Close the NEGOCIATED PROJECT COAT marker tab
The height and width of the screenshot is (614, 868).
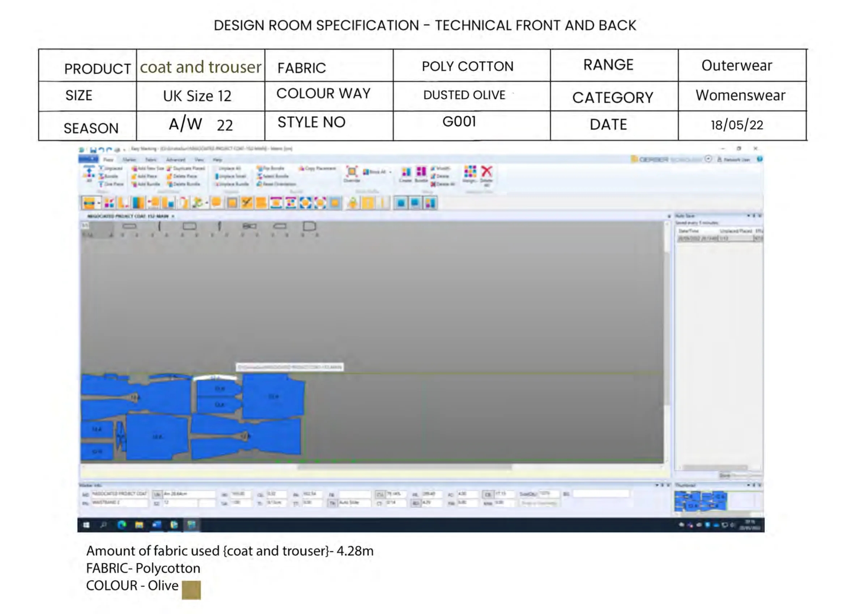(x=173, y=216)
